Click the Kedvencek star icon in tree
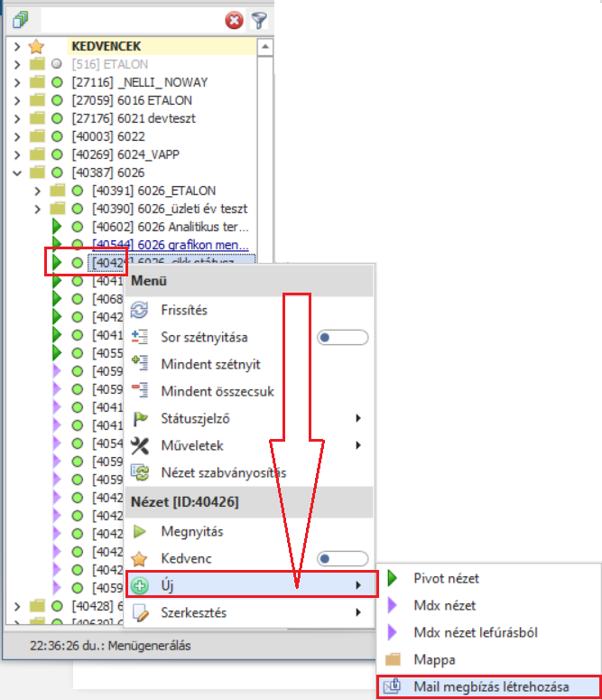The height and width of the screenshot is (700, 602). point(36,46)
